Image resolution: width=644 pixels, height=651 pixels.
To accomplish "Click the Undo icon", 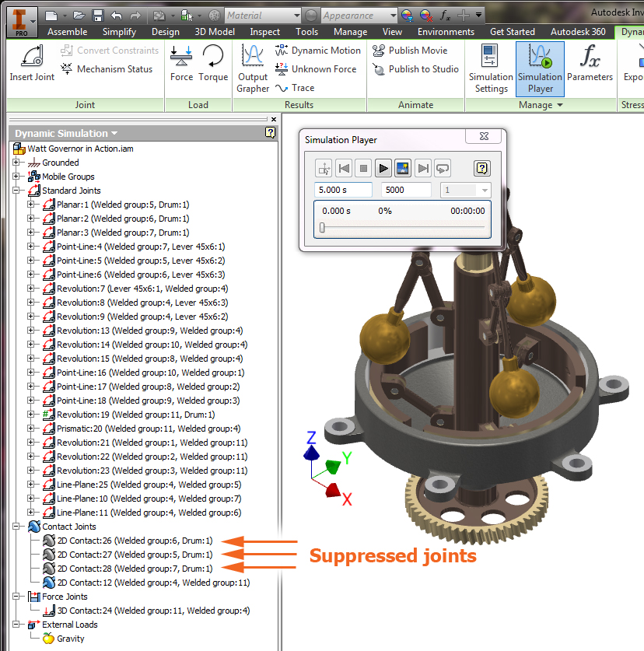I will coord(117,16).
